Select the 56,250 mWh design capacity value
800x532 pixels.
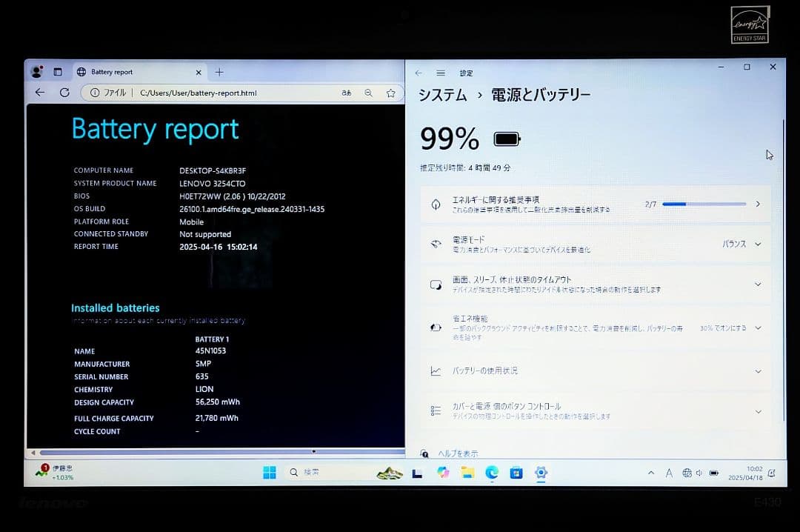tap(217, 402)
